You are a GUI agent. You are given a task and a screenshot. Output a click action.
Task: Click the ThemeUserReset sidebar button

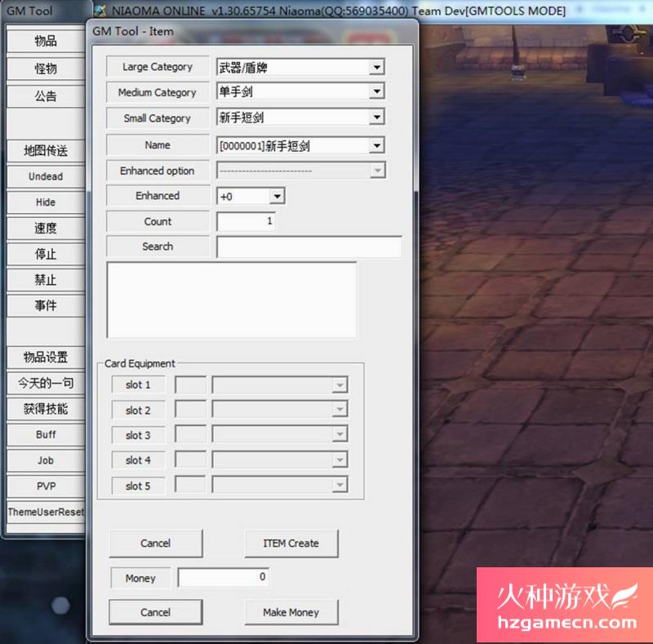[x=45, y=512]
